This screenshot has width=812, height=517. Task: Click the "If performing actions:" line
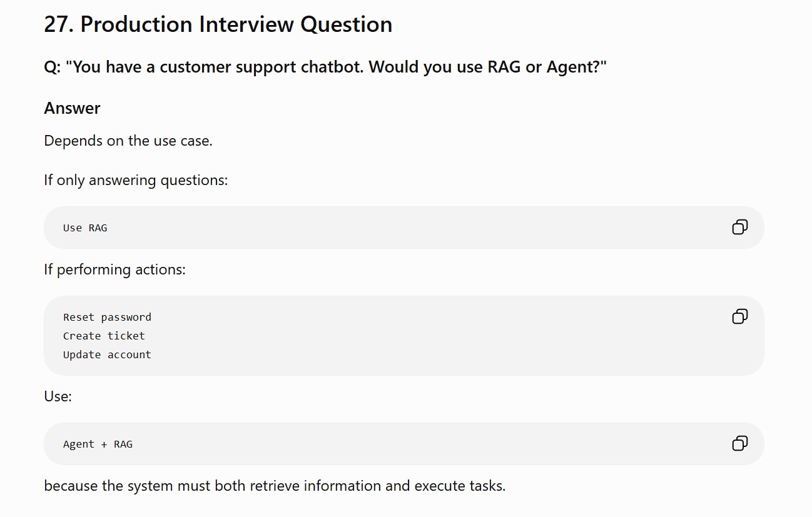(x=114, y=270)
